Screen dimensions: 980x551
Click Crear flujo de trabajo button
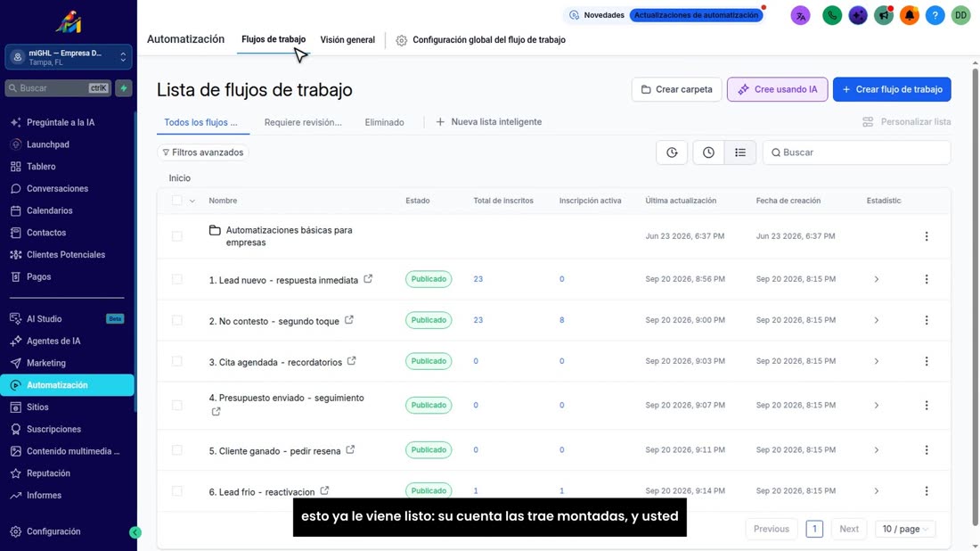(892, 89)
